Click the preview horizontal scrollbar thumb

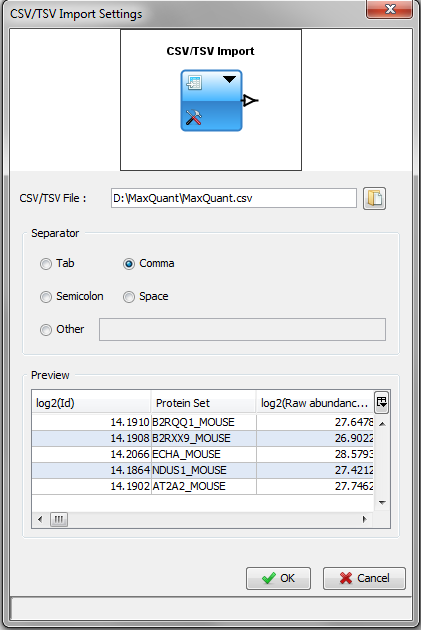pos(59,520)
